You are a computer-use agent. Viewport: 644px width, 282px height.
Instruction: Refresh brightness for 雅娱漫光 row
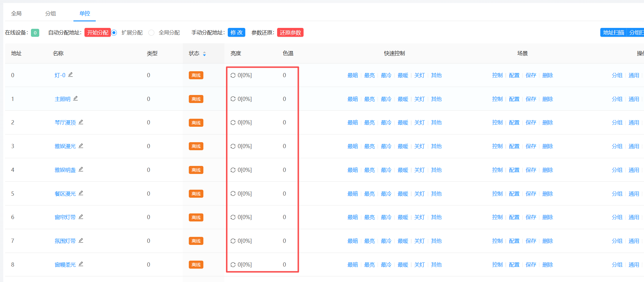[233, 146]
